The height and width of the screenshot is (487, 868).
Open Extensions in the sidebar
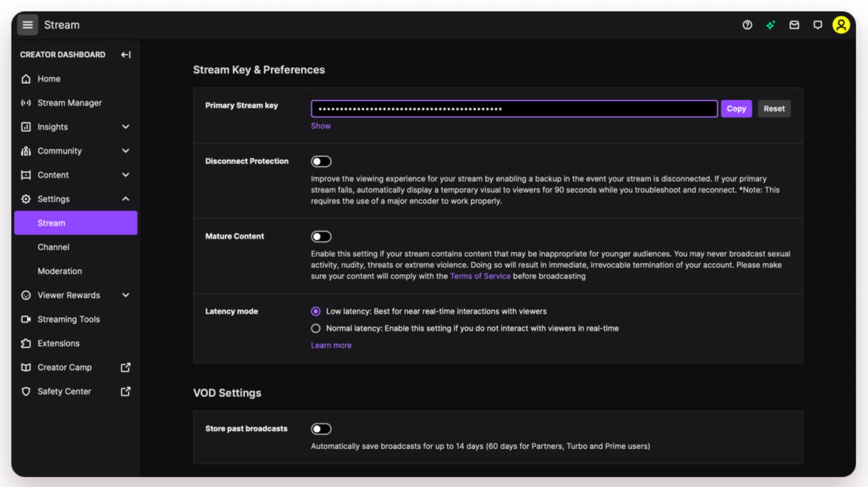76,343
